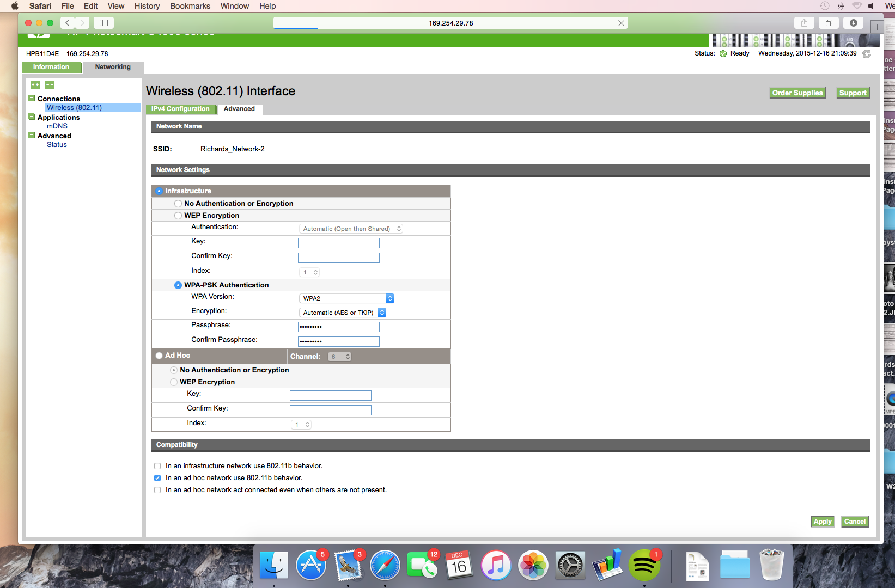Screen dimensions: 895x588
Task: Open the Safari Share button
Action: 804,23
